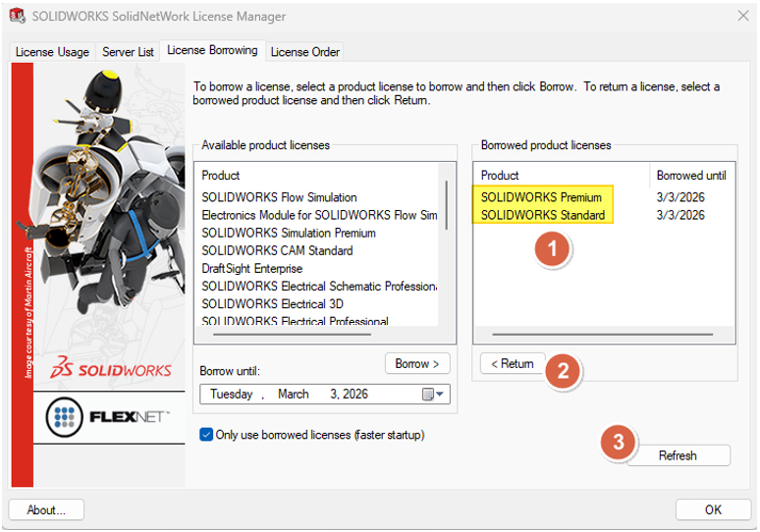Click the Borrowed until column header
The width and height of the screenshot is (760, 532).
(691, 175)
